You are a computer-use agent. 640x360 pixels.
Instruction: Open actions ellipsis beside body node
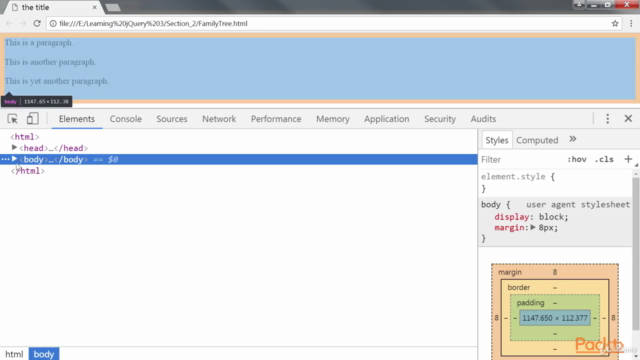pyautogui.click(x=5, y=159)
